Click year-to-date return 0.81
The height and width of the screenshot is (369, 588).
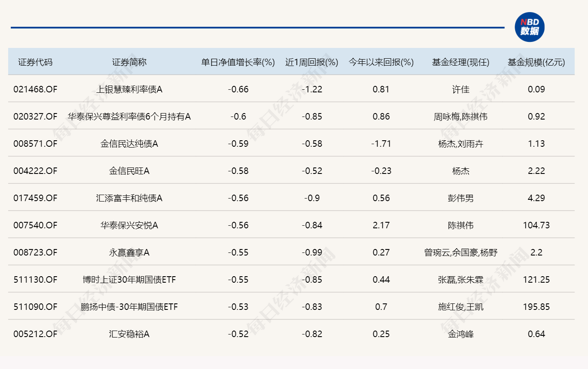point(381,89)
